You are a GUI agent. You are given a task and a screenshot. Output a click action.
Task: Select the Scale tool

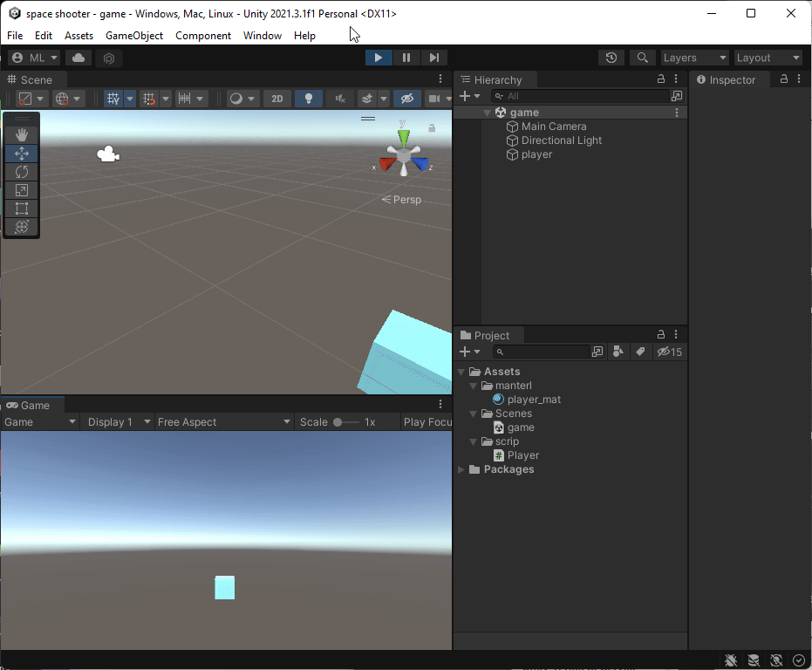pyautogui.click(x=21, y=190)
